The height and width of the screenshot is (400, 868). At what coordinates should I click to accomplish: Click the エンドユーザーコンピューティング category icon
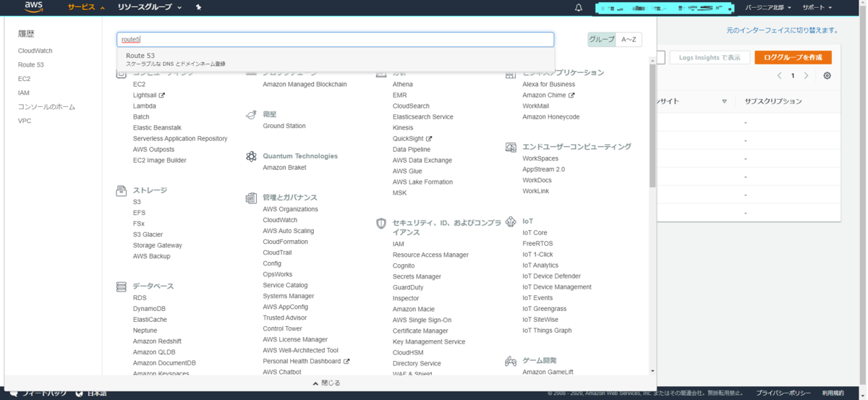tap(511, 147)
